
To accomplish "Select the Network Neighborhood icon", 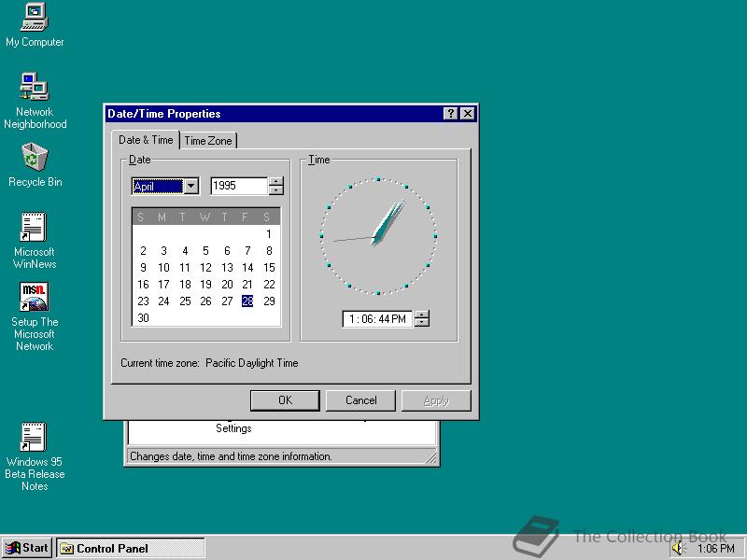I will tap(35, 101).
